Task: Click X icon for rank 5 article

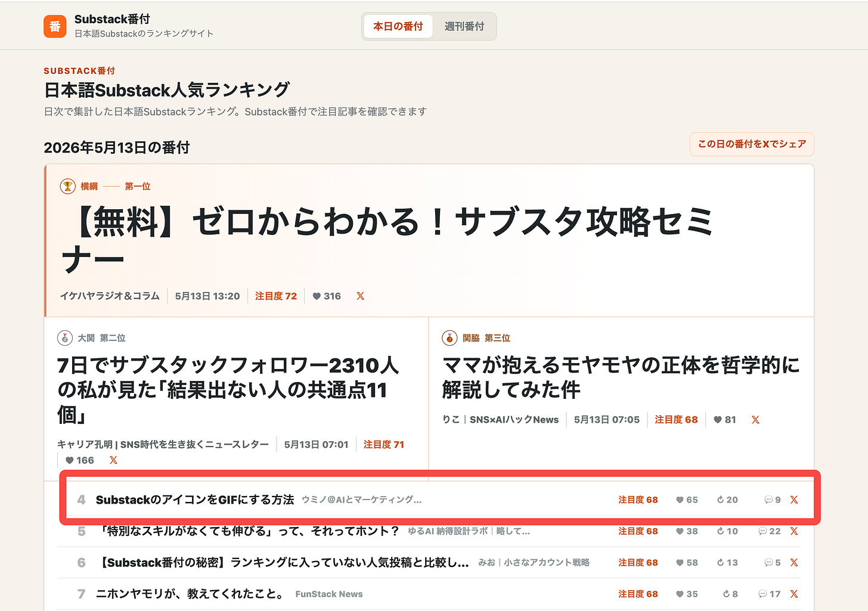Action: coord(794,531)
